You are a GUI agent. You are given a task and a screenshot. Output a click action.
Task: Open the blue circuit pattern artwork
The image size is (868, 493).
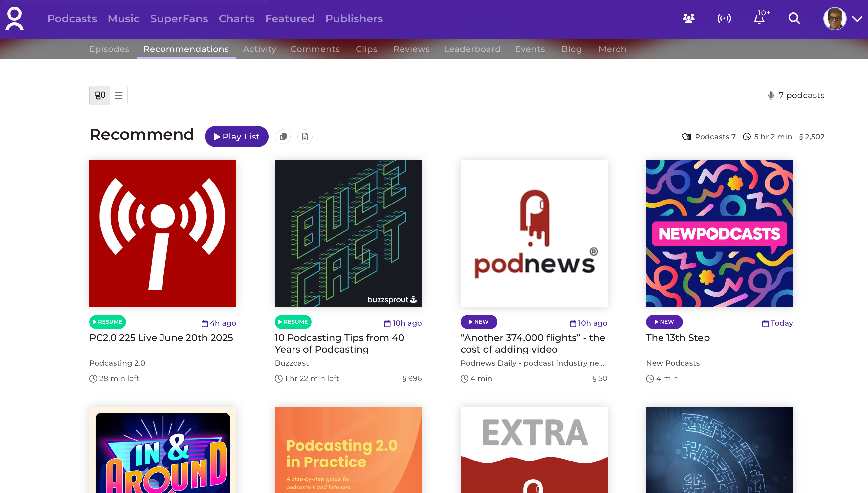719,450
